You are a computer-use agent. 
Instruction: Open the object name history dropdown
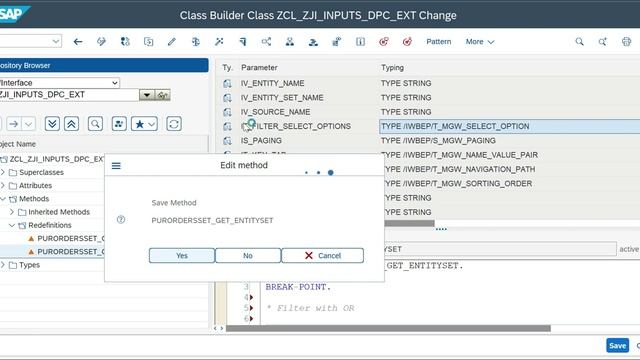click(147, 95)
